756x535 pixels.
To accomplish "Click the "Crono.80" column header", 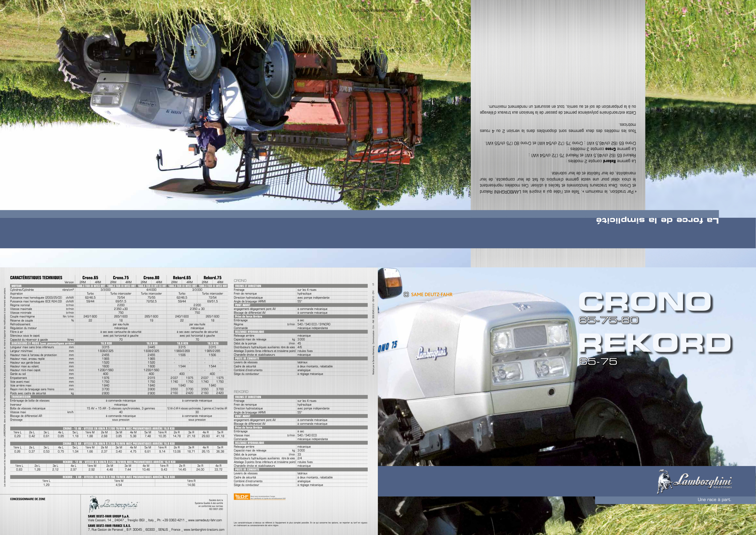I will [x=151, y=278].
